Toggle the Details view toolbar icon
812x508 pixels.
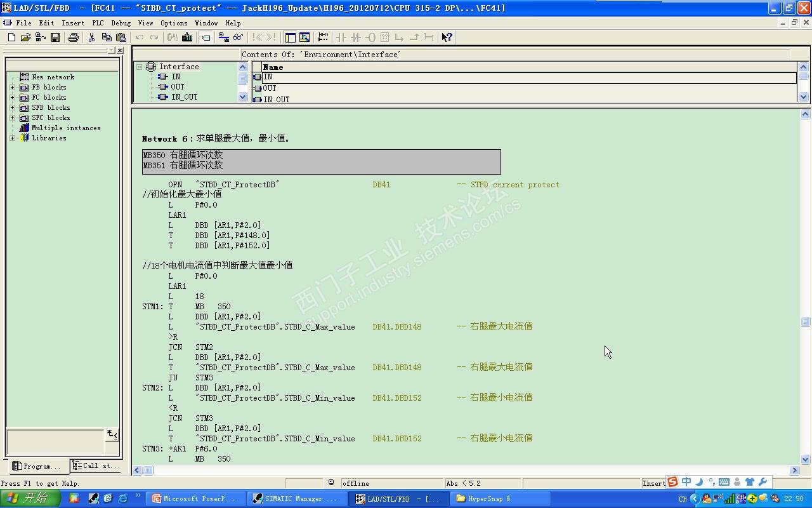304,37
